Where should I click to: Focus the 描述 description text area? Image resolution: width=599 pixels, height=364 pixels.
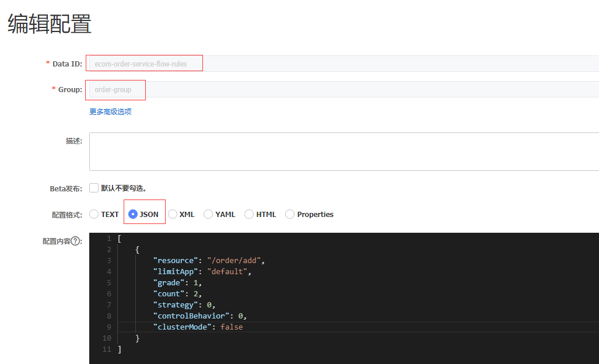(x=344, y=151)
